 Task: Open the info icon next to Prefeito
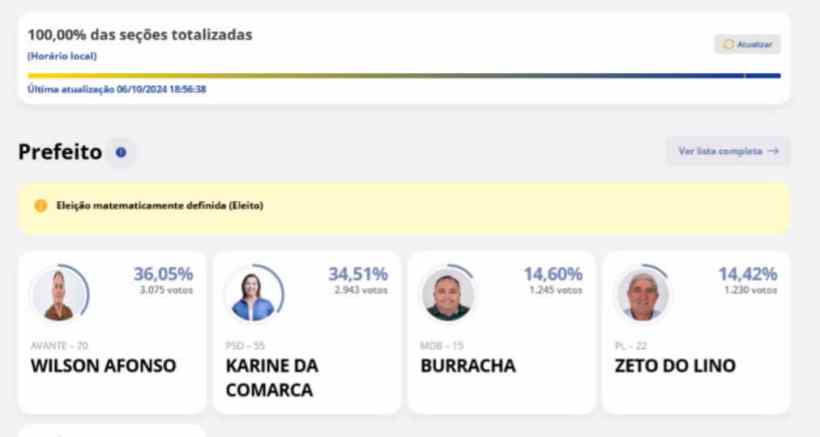point(121,152)
